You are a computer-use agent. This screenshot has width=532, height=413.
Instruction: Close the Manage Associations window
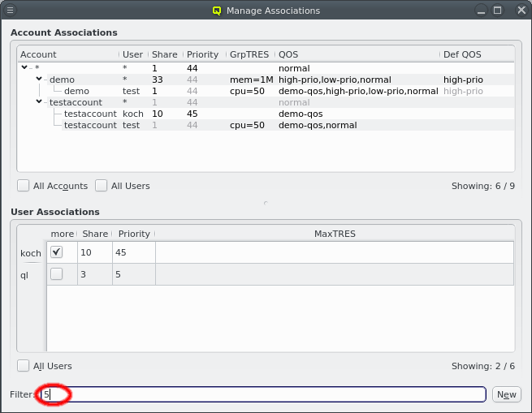(x=521, y=11)
